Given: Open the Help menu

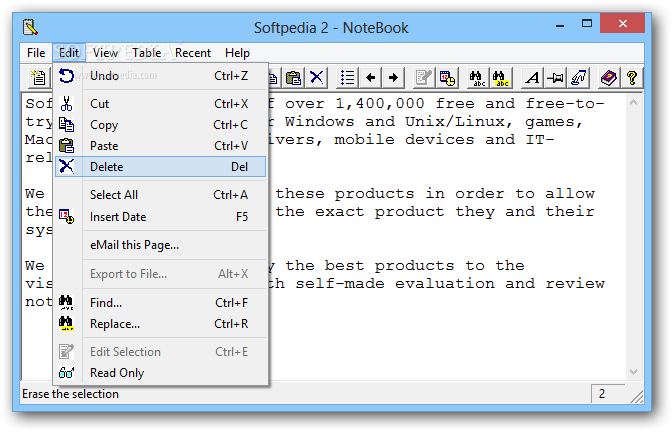Looking at the screenshot, I should click(237, 53).
